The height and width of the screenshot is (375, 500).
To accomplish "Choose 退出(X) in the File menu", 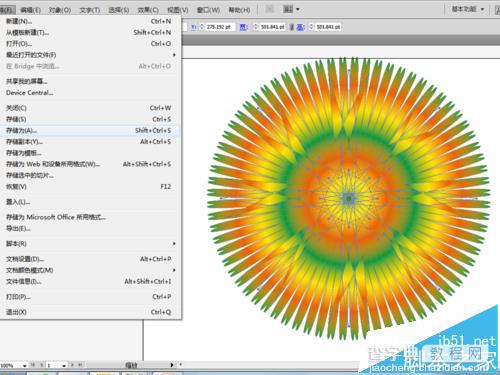I will coord(90,312).
